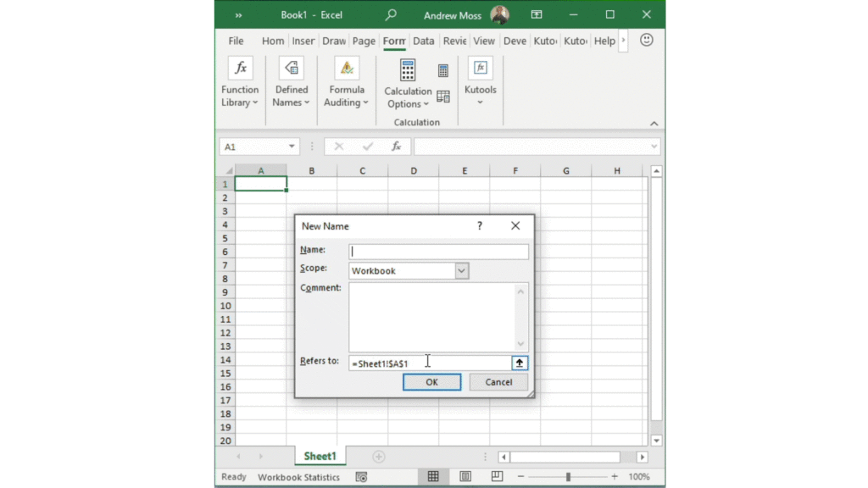The image size is (868, 488).
Task: Expand the Scope dropdown
Action: click(x=461, y=271)
